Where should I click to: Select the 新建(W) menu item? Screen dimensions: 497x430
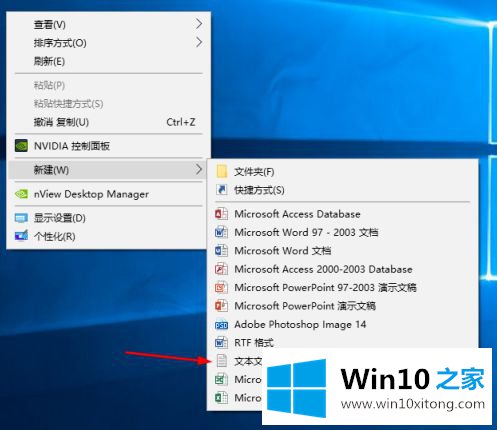108,170
